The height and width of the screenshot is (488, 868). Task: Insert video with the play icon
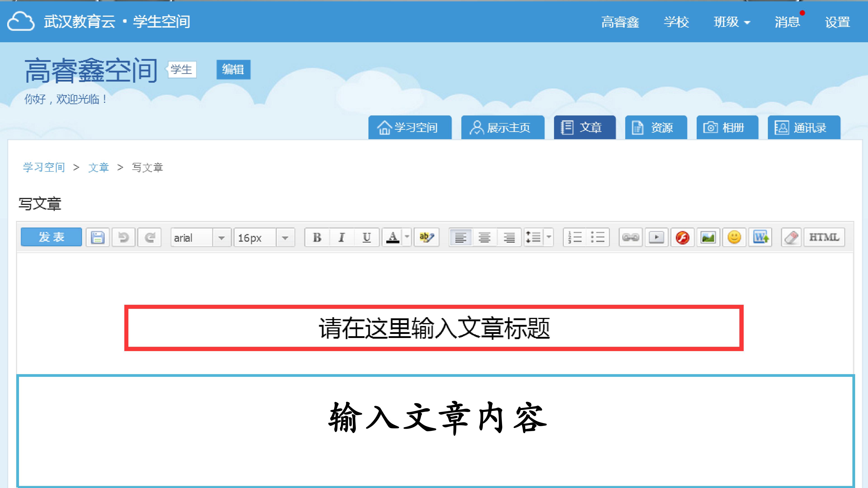(656, 237)
